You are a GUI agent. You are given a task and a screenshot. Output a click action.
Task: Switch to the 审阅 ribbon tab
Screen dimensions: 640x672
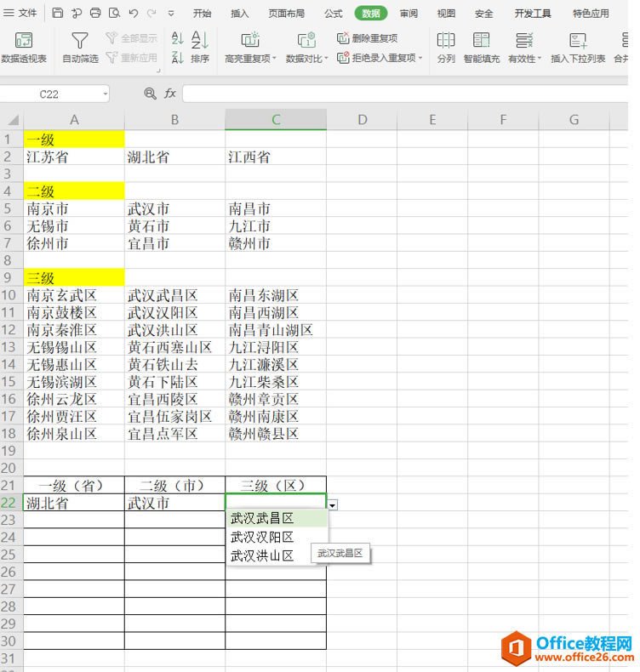409,14
